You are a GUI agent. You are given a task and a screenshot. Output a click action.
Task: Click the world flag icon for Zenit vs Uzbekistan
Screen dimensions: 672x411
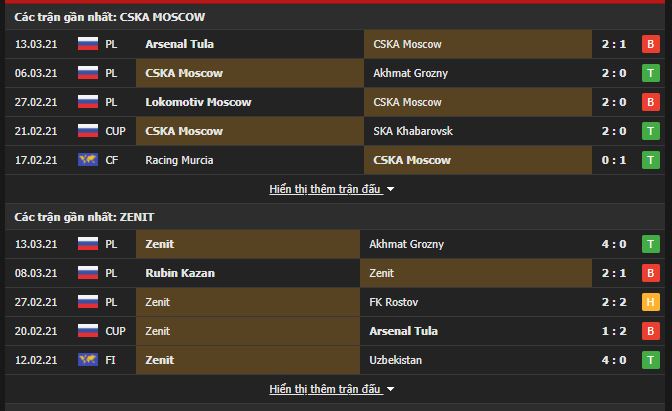click(88, 360)
